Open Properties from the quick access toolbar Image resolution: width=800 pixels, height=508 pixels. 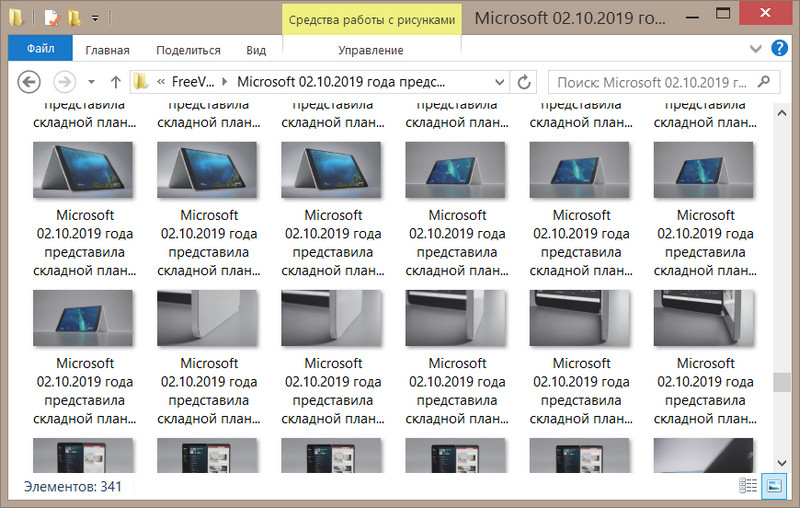52,18
